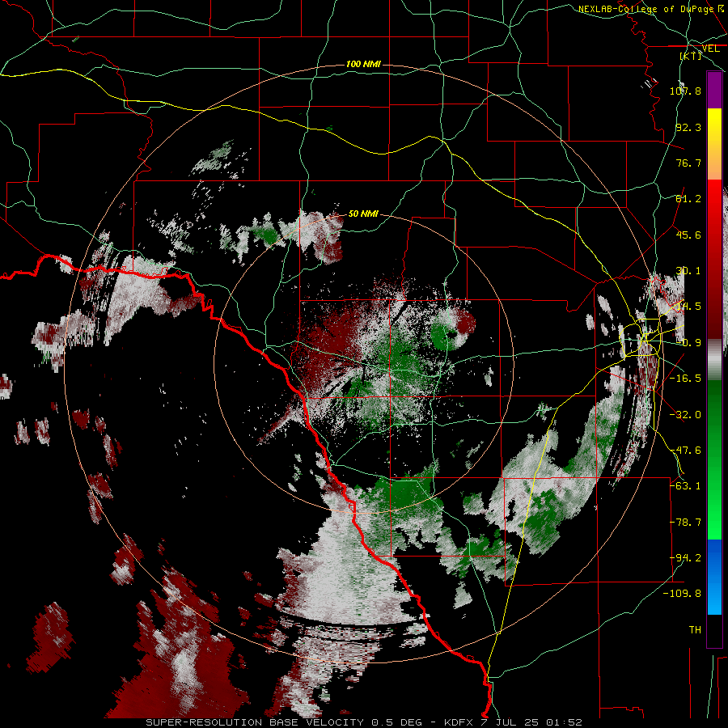The image size is (728, 728).
Task: Click the yellow-orange segment of the color bar
Action: (714, 144)
